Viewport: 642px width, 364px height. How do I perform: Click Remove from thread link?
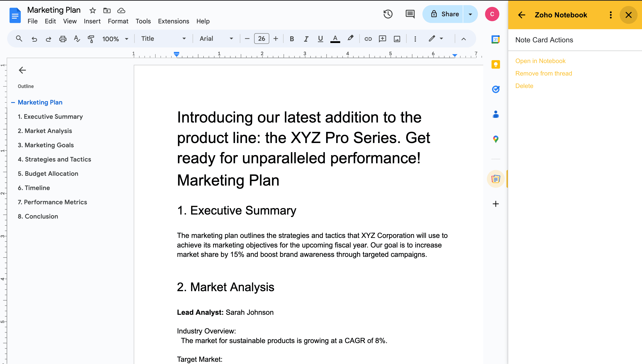click(543, 74)
